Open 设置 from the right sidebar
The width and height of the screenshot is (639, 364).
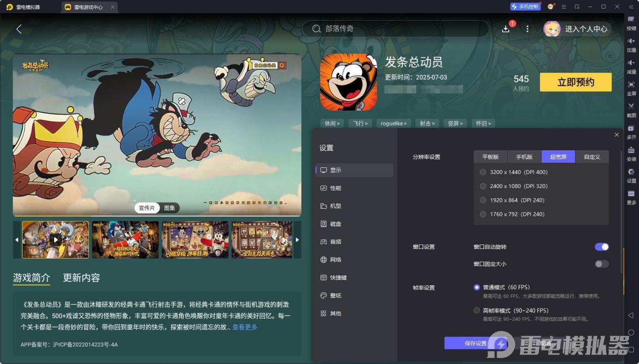click(x=631, y=175)
